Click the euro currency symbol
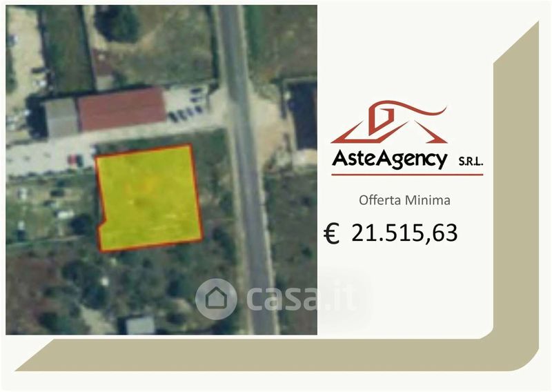This screenshot has height=392, width=552. 331,234
